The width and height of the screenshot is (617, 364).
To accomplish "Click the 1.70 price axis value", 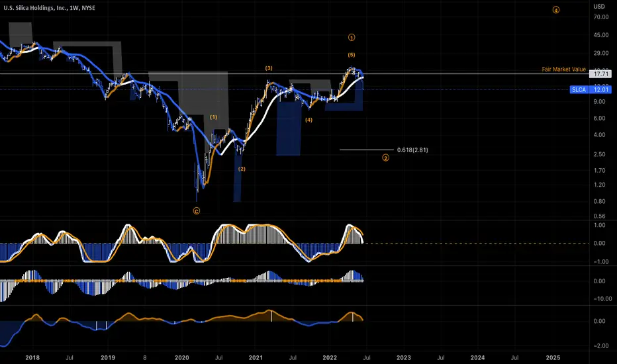I will tap(599, 170).
